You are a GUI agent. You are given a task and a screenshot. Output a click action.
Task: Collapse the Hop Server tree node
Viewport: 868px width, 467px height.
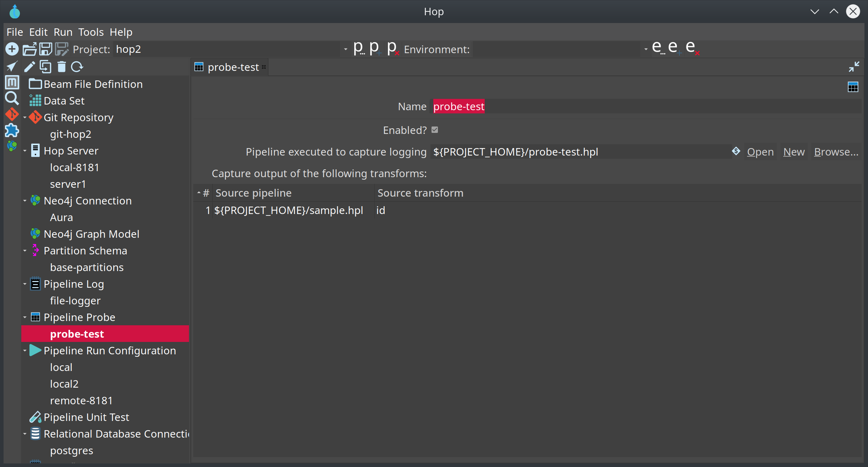point(25,151)
